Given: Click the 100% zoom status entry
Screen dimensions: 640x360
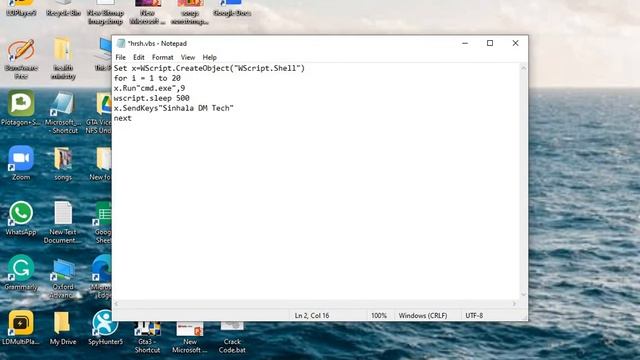Looking at the screenshot, I should [379, 316].
